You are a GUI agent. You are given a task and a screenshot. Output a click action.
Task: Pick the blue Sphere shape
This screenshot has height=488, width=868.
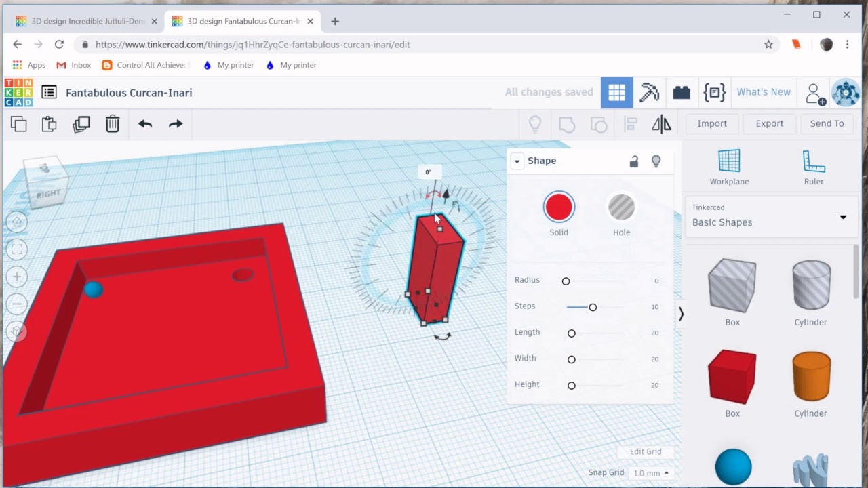click(733, 467)
